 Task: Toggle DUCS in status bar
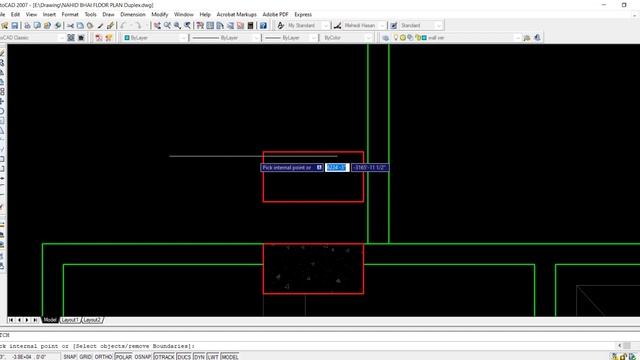point(184,357)
